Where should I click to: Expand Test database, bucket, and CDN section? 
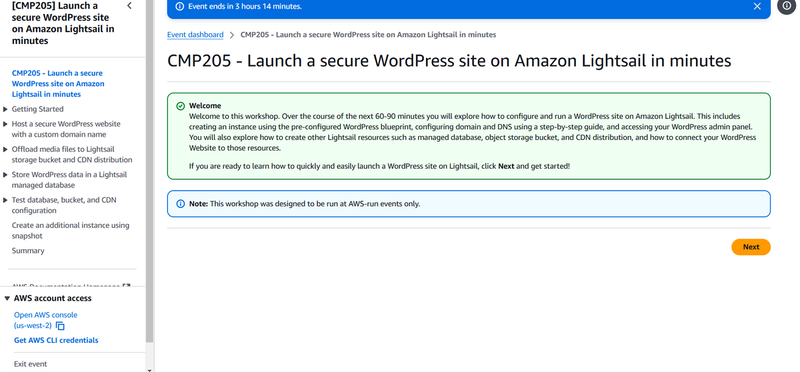6,200
